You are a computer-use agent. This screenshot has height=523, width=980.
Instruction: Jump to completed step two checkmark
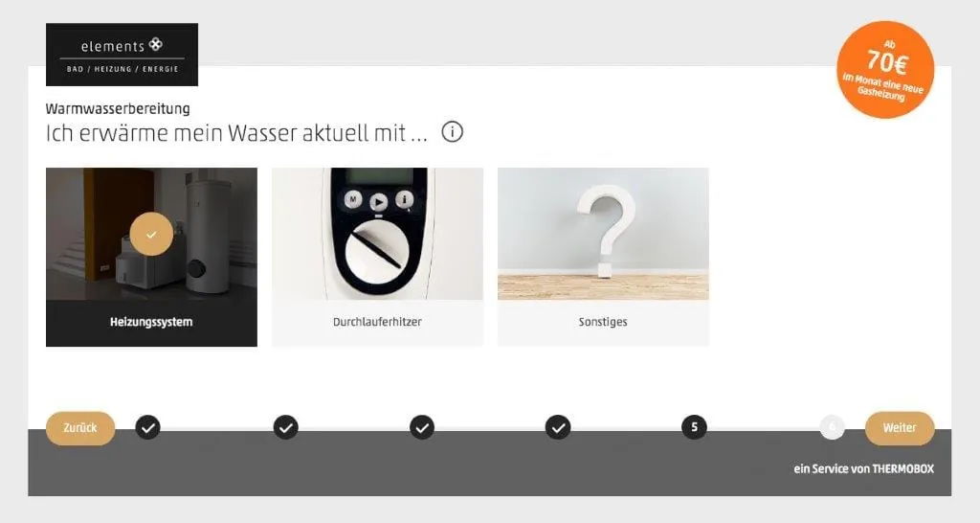(285, 427)
